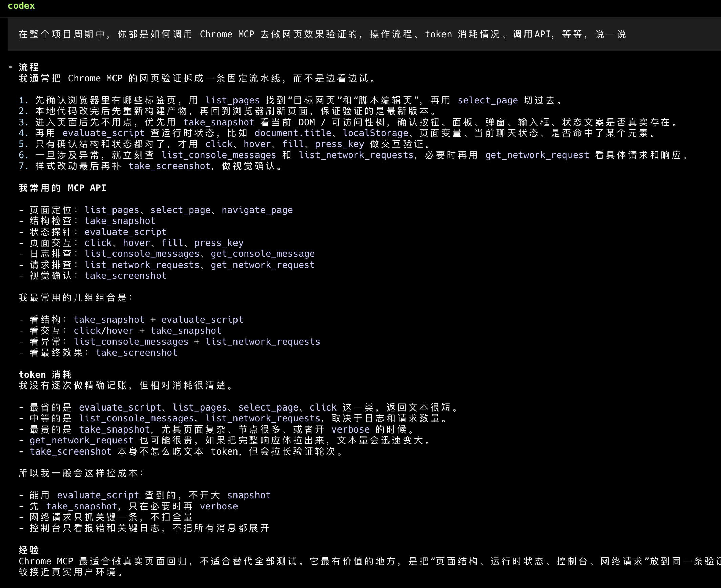Image resolution: width=721 pixels, height=588 pixels.
Task: Click the 我常用的 MCP API heading
Action: [x=63, y=188]
